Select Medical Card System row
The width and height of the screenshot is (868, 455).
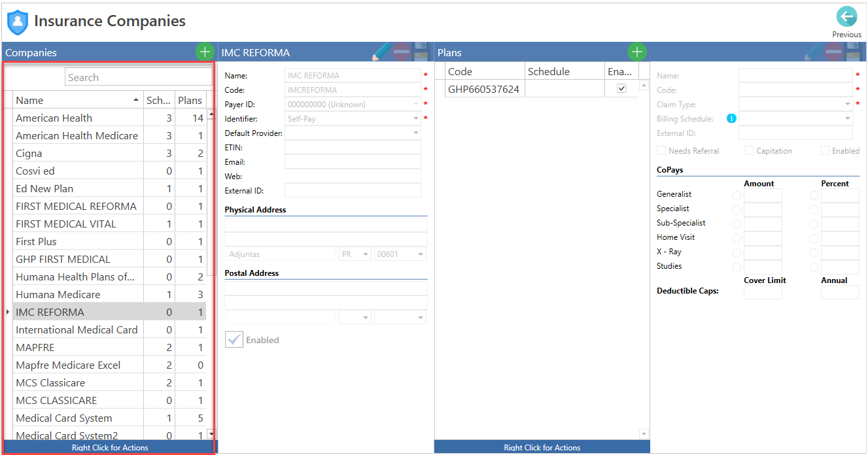point(109,418)
